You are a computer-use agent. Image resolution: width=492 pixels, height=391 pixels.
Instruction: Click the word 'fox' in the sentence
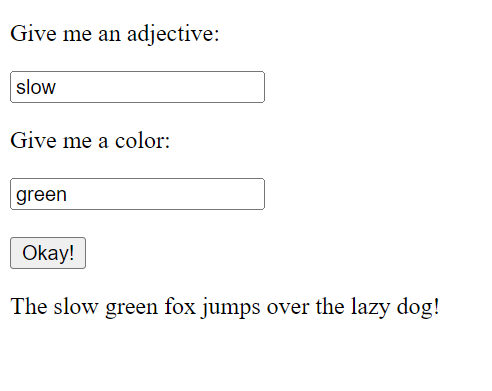click(x=180, y=306)
